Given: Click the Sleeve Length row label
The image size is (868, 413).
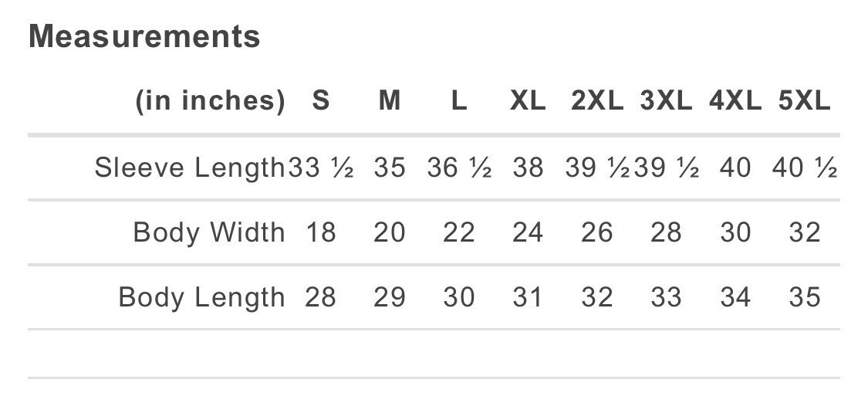Looking at the screenshot, I should [189, 168].
